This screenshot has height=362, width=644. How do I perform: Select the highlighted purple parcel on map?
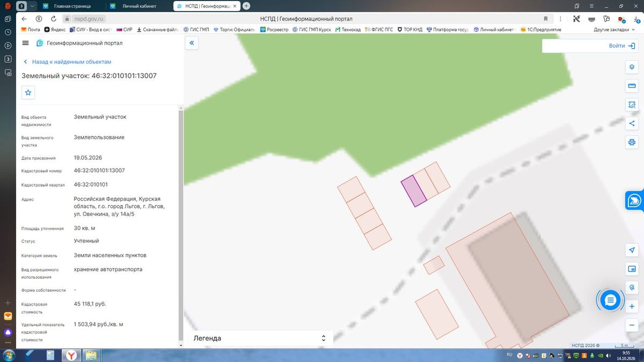coord(414,190)
